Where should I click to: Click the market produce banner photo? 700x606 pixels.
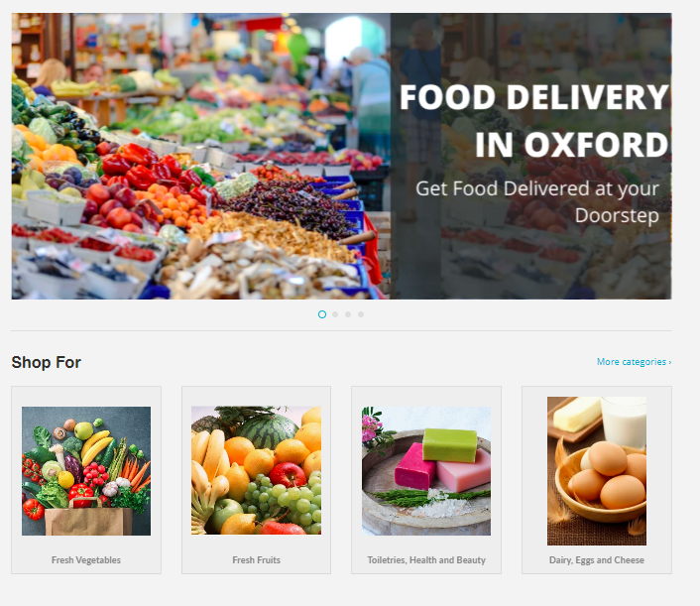201,156
